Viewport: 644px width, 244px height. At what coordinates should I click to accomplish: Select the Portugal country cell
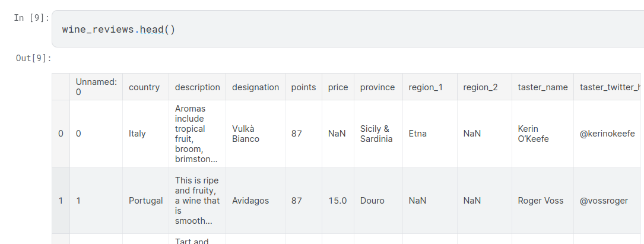point(145,201)
